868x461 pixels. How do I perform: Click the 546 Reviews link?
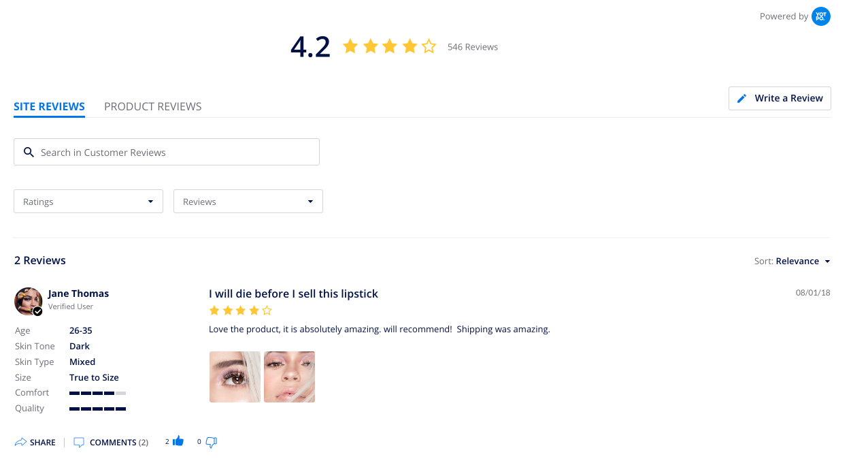point(473,47)
